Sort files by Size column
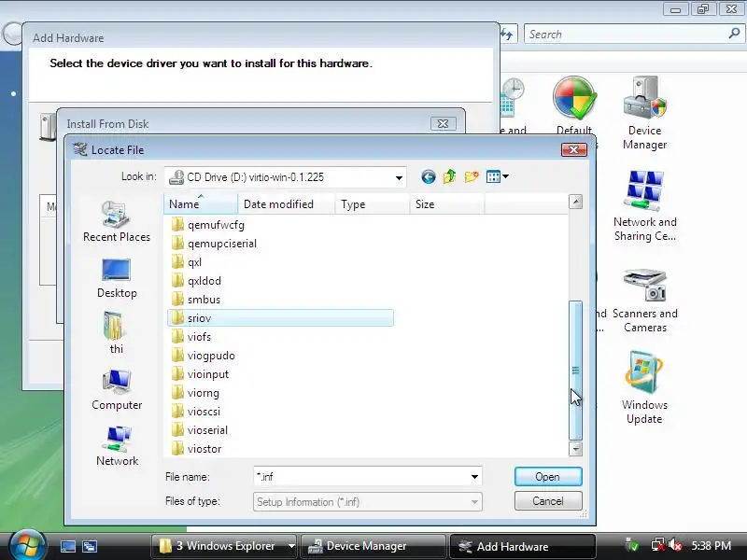The height and width of the screenshot is (560, 747). tap(447, 204)
